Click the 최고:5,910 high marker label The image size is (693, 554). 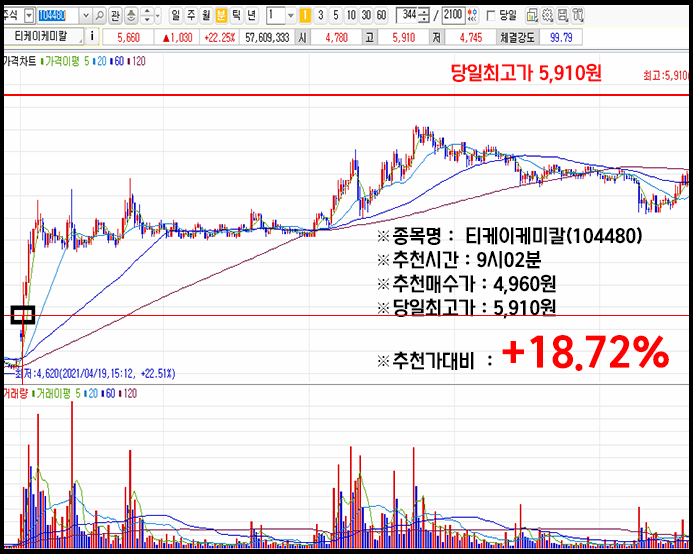(666, 76)
